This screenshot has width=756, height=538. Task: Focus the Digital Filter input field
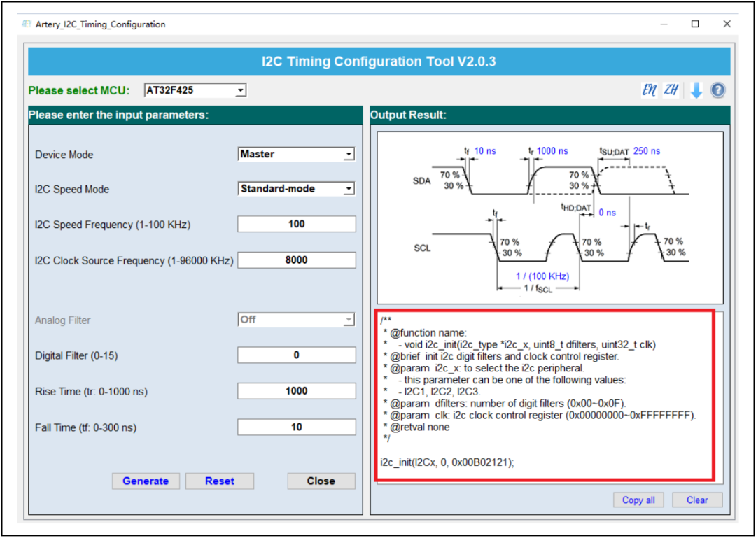[296, 355]
